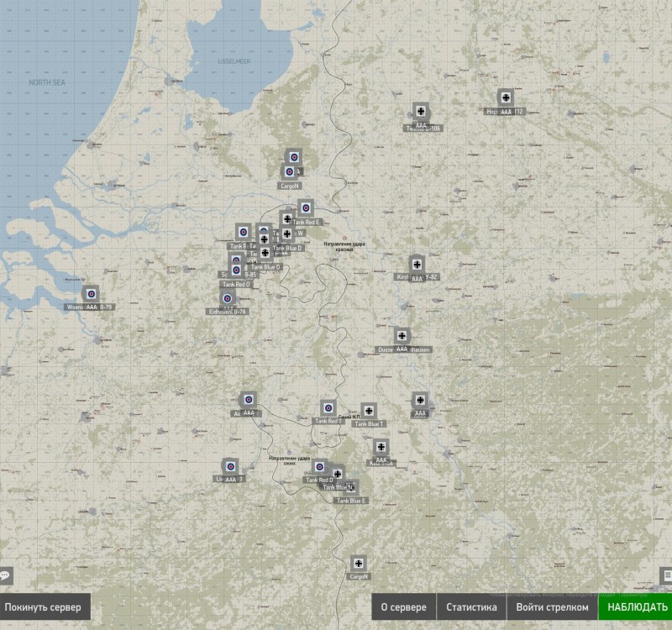The height and width of the screenshot is (630, 672).
Task: Choose the German cross icon above Tank Blue D
Action: 287,234
